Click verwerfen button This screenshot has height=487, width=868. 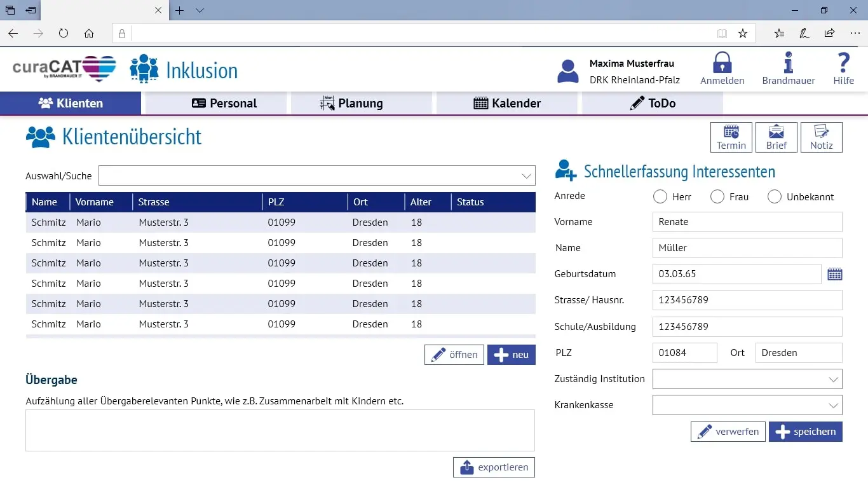728,432
